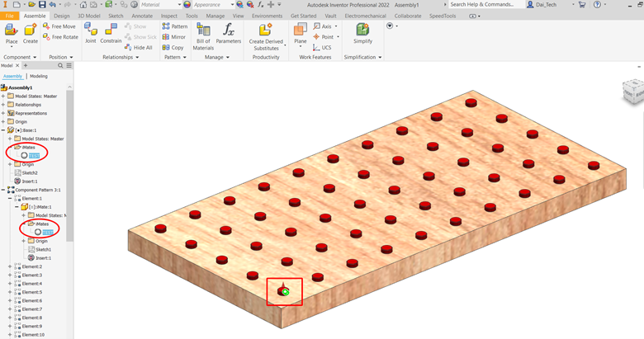Save the document from quick access toolbar
644x339 pixels.
42,4
